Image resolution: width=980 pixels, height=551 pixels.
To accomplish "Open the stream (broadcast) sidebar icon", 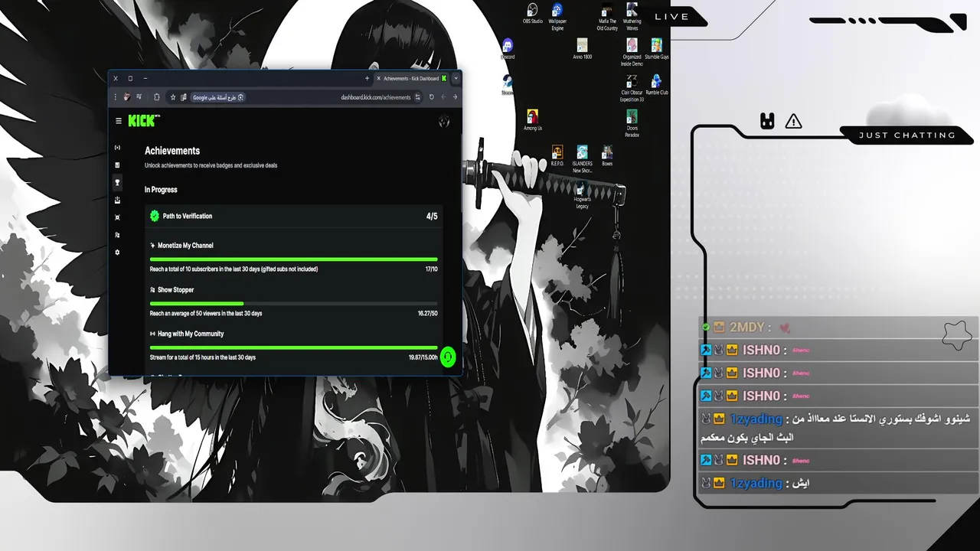I will [x=117, y=148].
